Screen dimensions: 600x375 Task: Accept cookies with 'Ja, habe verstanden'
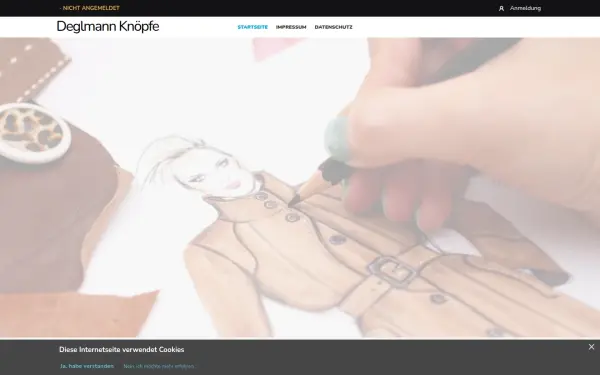(x=87, y=366)
